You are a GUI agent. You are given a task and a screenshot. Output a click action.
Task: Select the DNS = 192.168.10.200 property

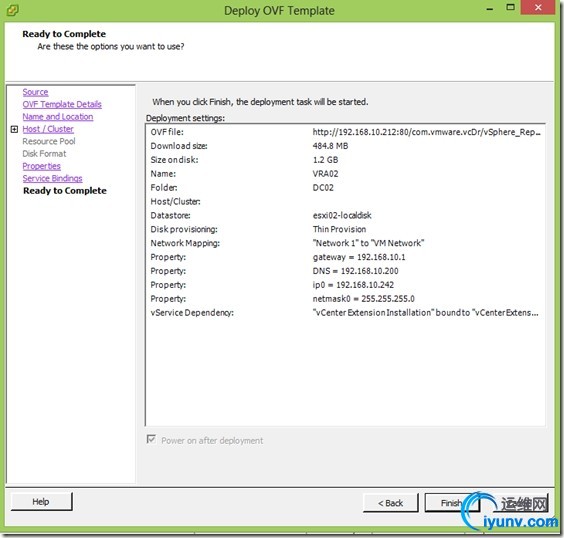pyautogui.click(x=355, y=271)
